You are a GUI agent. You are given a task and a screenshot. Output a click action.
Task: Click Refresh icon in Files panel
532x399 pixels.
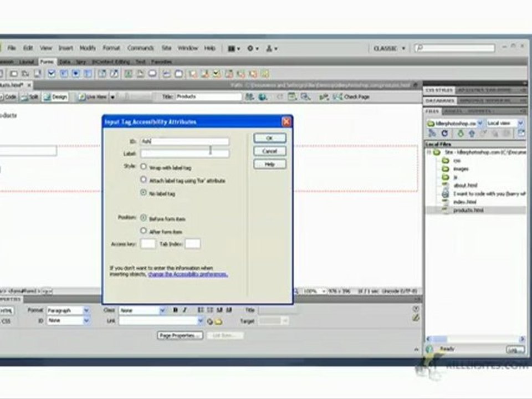coord(444,134)
